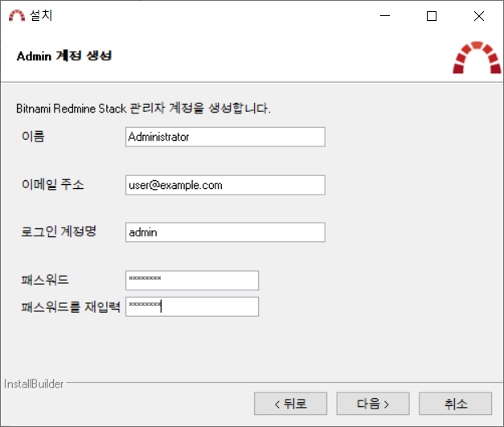Click the 패스워드 input field
The height and width of the screenshot is (427, 504).
(192, 281)
